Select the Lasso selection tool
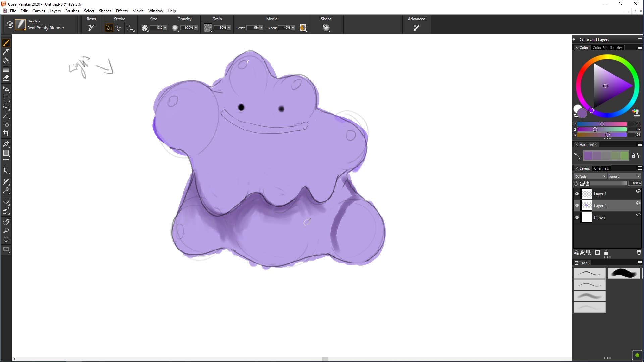This screenshot has width=644, height=362. tap(6, 107)
